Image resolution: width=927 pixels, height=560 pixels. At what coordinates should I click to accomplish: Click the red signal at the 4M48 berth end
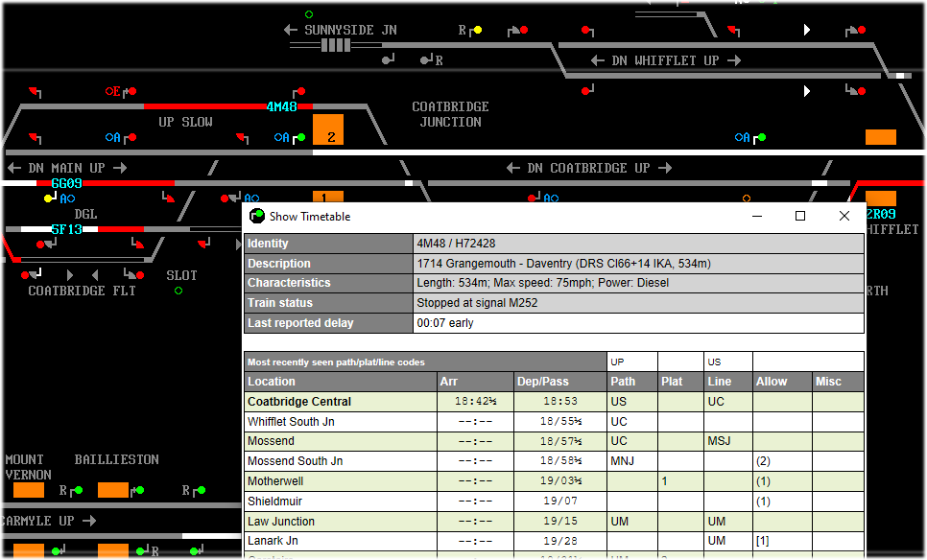[x=301, y=91]
